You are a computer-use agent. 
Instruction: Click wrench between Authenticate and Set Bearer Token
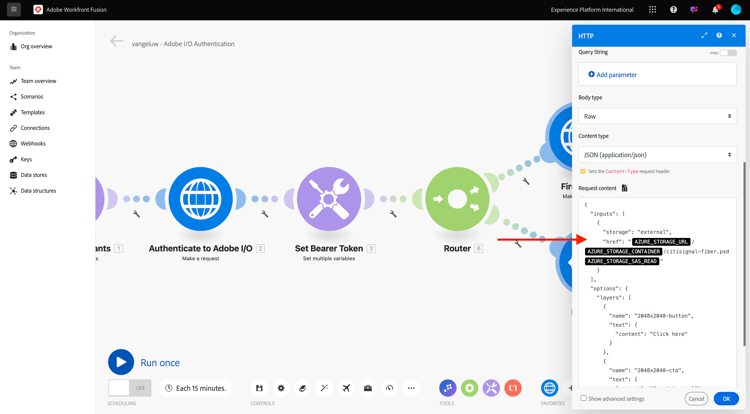[265, 214]
